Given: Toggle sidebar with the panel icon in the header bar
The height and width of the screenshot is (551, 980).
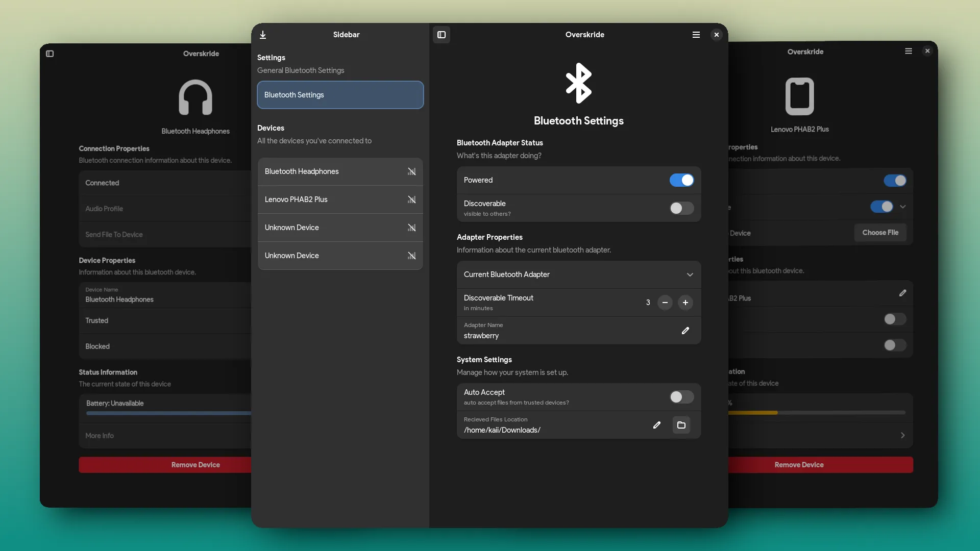Looking at the screenshot, I should (442, 35).
